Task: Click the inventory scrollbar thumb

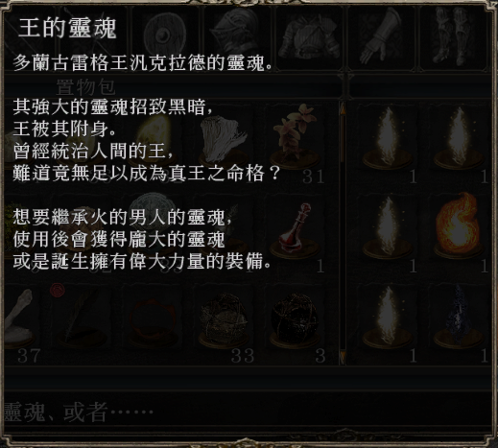Action: point(343,138)
